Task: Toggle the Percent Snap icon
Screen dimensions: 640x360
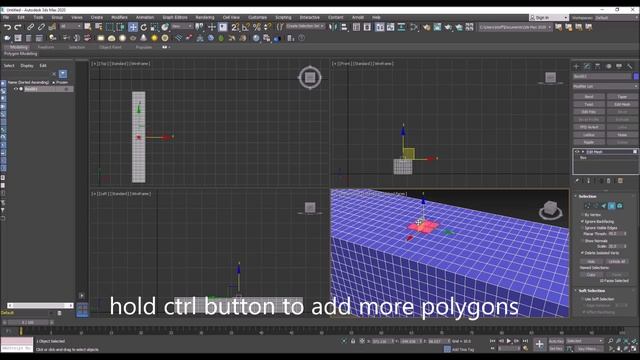Action: [257, 27]
